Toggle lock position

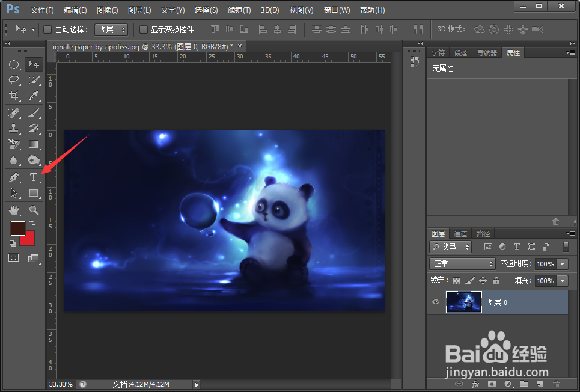point(483,281)
